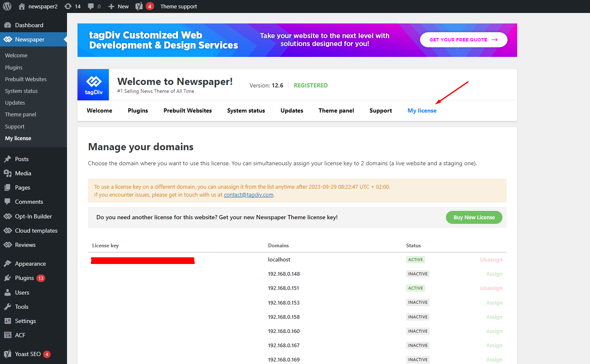Assign license to 192.168.0.169
The image size is (590, 364).
pos(494,359)
